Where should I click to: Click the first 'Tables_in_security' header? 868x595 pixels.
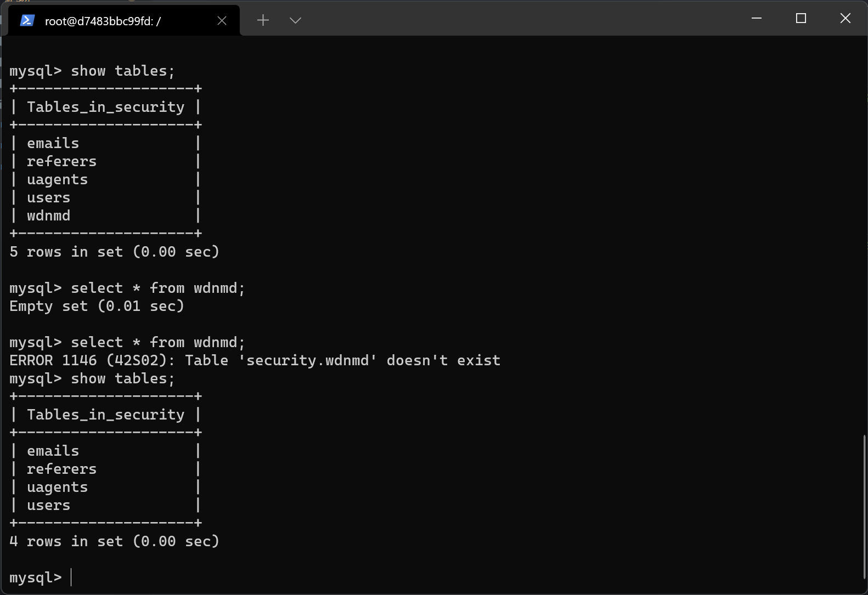tap(106, 107)
